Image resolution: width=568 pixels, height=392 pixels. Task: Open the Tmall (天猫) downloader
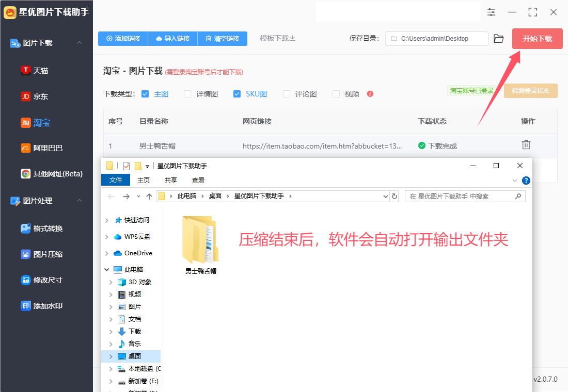tap(35, 71)
